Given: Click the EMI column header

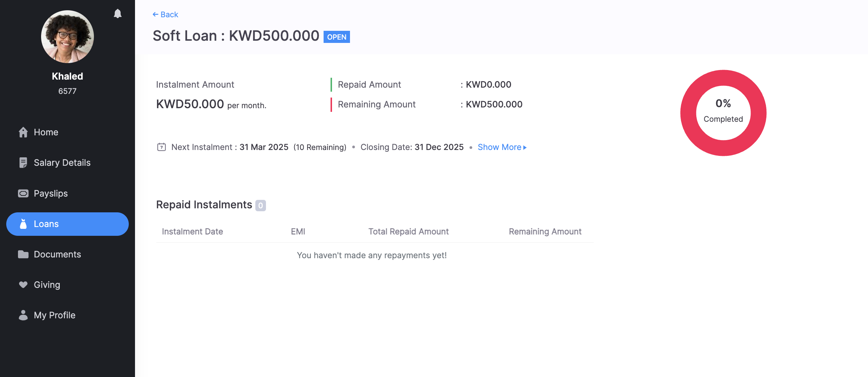Looking at the screenshot, I should pos(298,231).
